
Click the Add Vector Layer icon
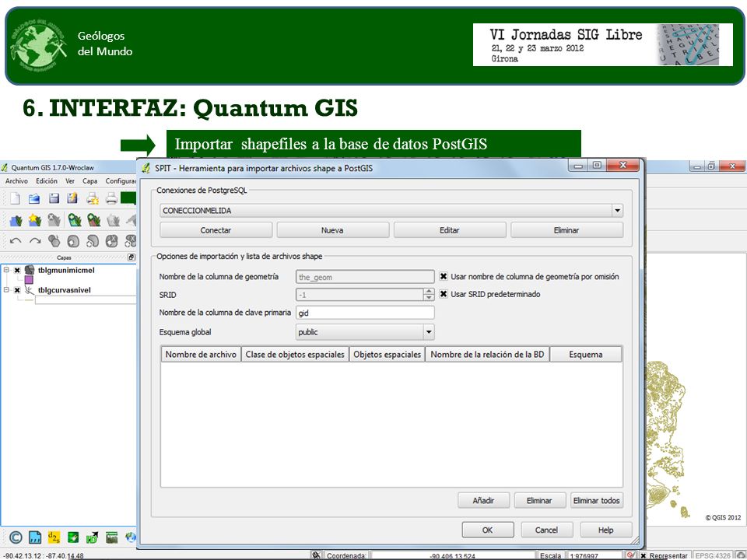click(16, 220)
